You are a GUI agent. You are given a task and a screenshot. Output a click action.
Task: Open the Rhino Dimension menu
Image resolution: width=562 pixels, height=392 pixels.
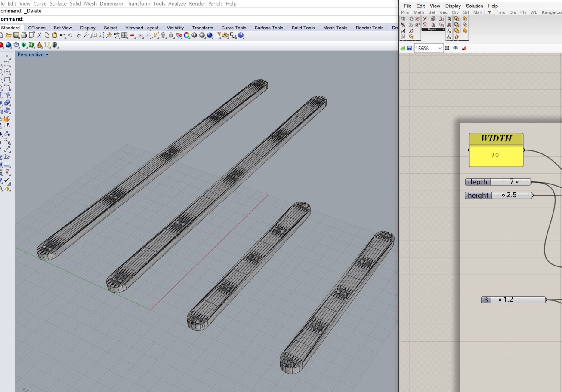click(x=112, y=3)
